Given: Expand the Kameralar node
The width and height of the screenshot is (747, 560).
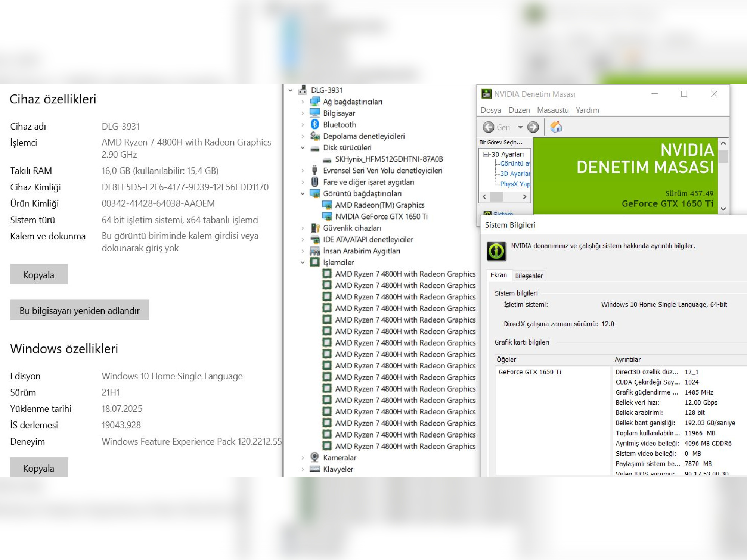Looking at the screenshot, I should coord(303,458).
